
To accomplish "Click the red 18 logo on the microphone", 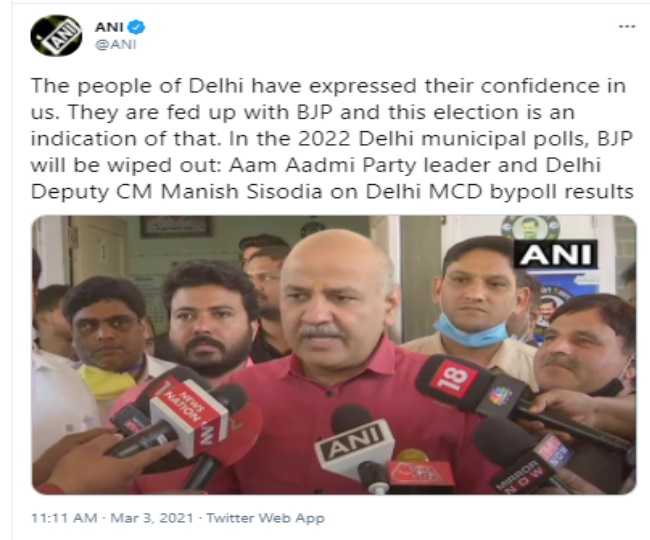I will click(x=454, y=378).
